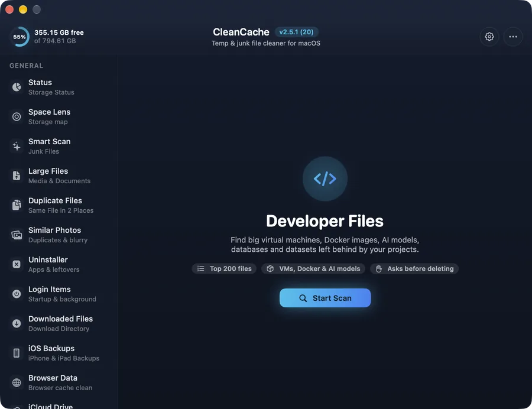Click the Browser Data globe icon
Image resolution: width=532 pixels, height=409 pixels.
17,382
